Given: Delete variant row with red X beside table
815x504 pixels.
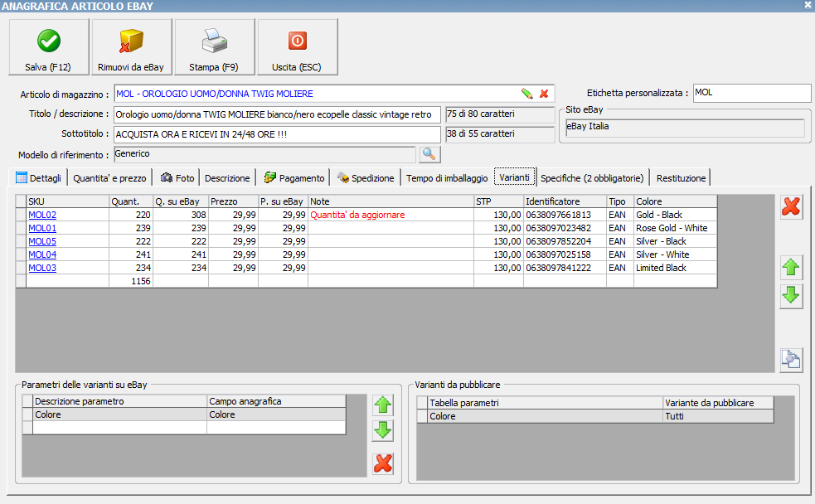Looking at the screenshot, I should [x=791, y=207].
